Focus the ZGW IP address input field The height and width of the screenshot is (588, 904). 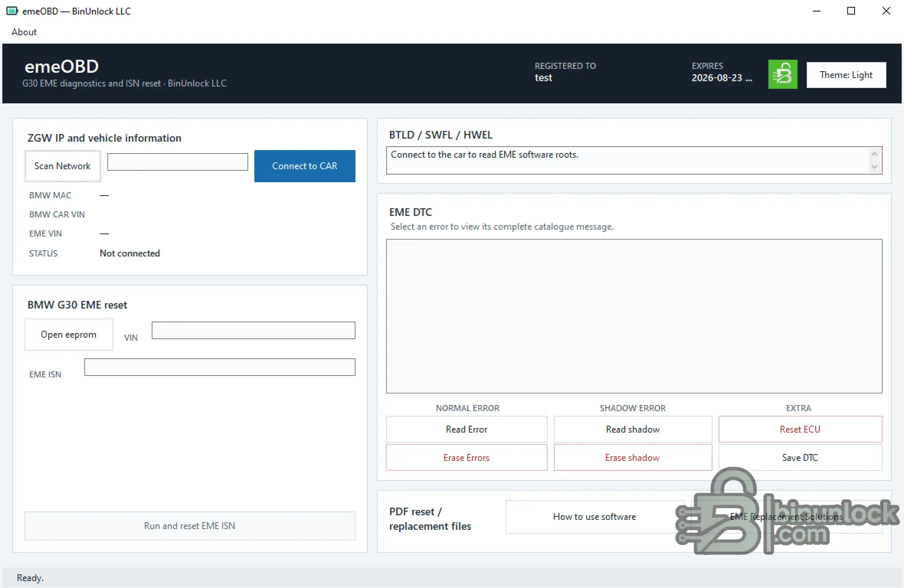(177, 162)
